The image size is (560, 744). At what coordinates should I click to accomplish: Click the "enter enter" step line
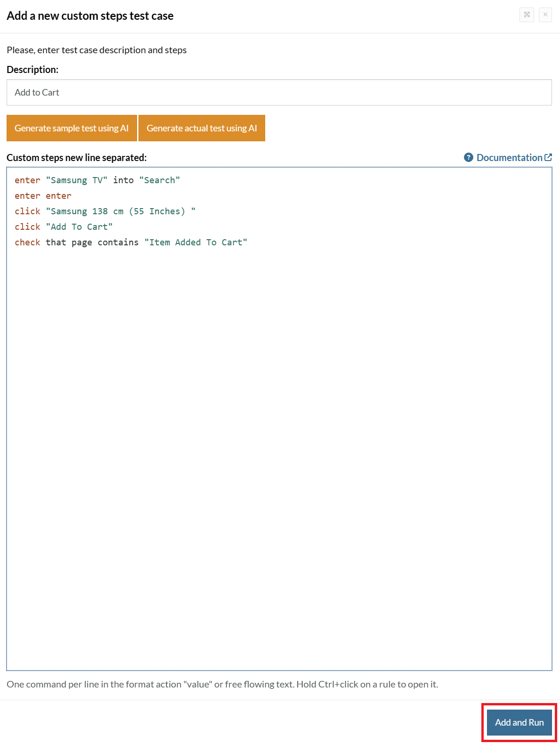43,196
